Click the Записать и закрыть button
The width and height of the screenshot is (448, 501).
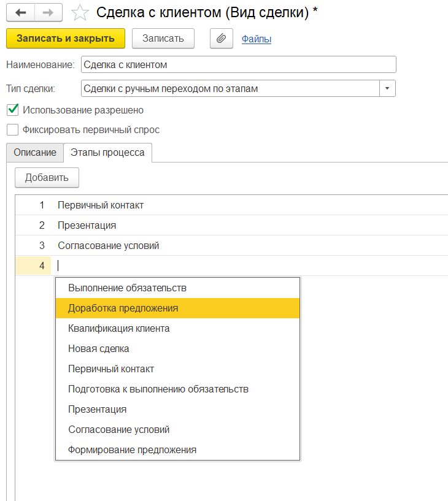coord(66,39)
